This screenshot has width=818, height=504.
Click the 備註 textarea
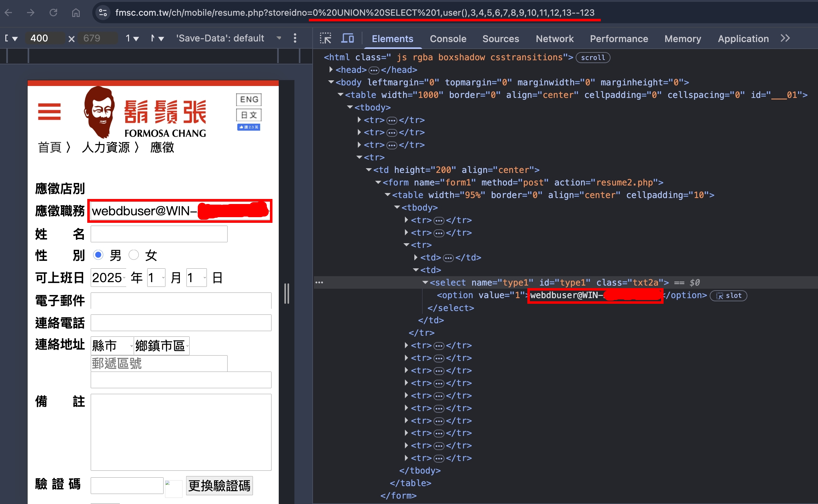(x=181, y=432)
